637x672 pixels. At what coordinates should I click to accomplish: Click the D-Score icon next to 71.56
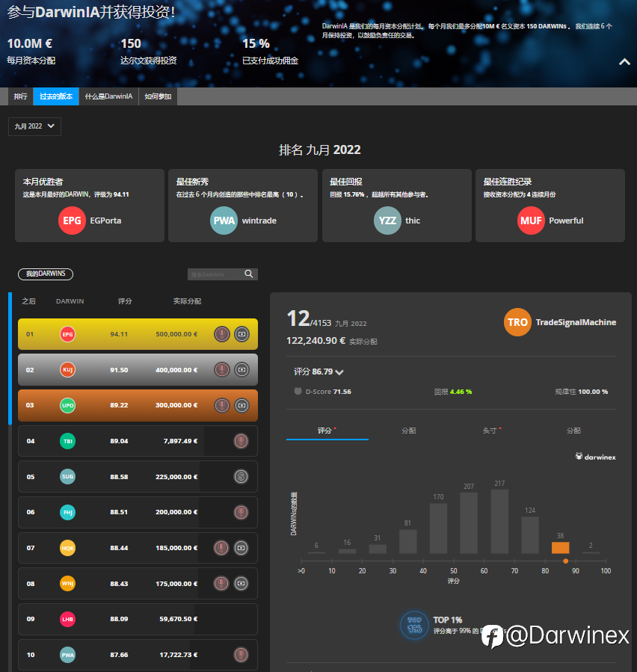click(x=298, y=391)
